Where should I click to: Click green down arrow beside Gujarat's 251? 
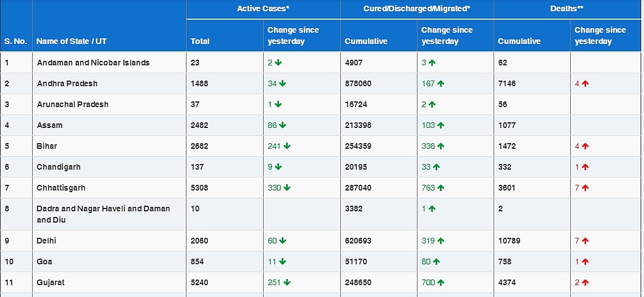pyautogui.click(x=287, y=282)
